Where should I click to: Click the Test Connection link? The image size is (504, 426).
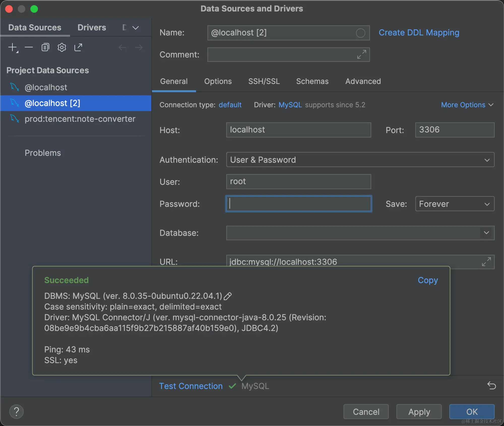tap(191, 386)
